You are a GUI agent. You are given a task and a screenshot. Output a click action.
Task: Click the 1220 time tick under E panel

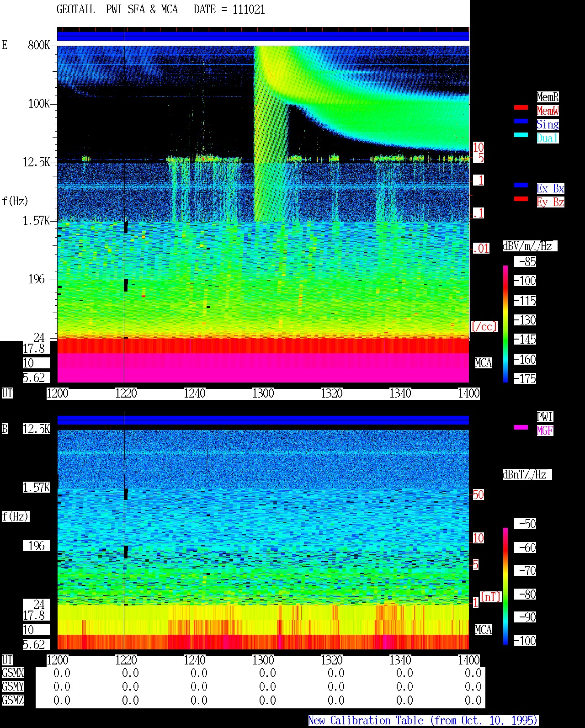tap(126, 393)
